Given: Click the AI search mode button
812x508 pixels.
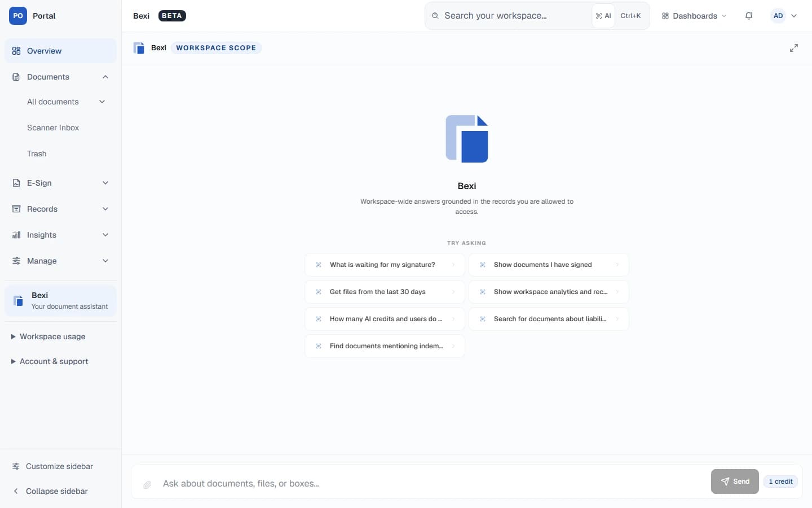Looking at the screenshot, I should click(x=603, y=16).
